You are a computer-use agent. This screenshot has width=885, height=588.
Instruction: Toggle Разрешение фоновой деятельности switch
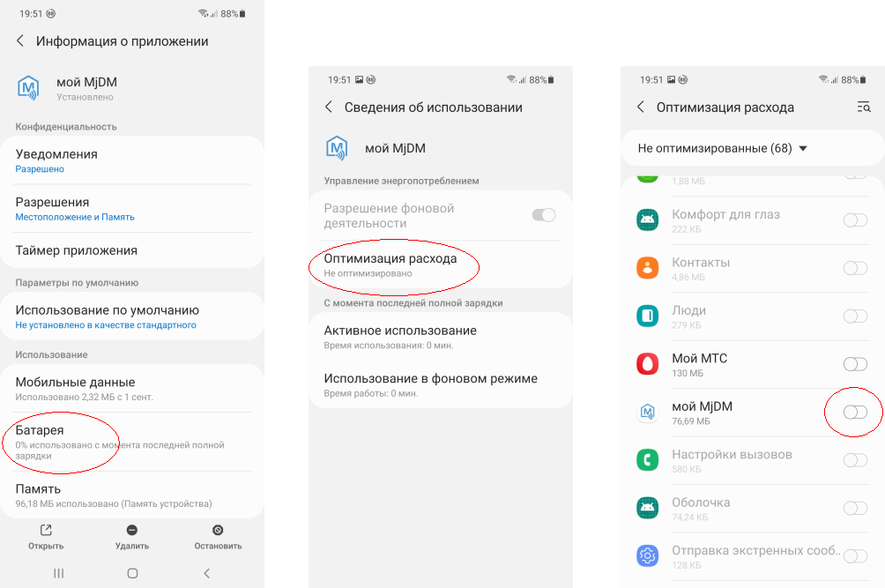click(x=544, y=215)
